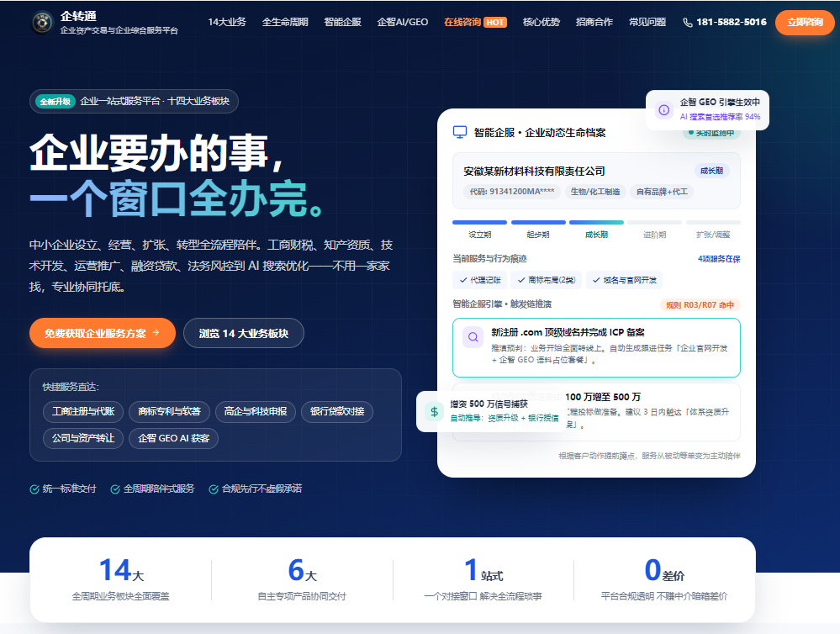The height and width of the screenshot is (634, 840).
Task: Click 浏览 14 大业务板块 button
Action: point(244,333)
